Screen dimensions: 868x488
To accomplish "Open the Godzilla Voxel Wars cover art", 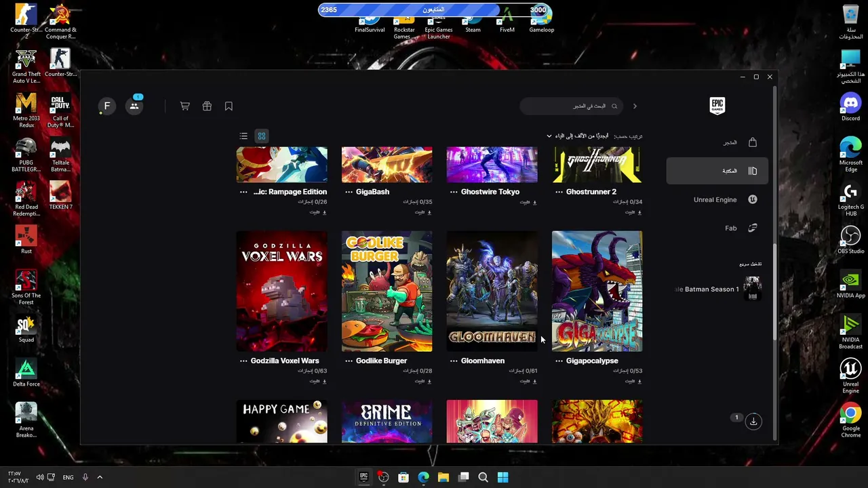I will coord(281,291).
